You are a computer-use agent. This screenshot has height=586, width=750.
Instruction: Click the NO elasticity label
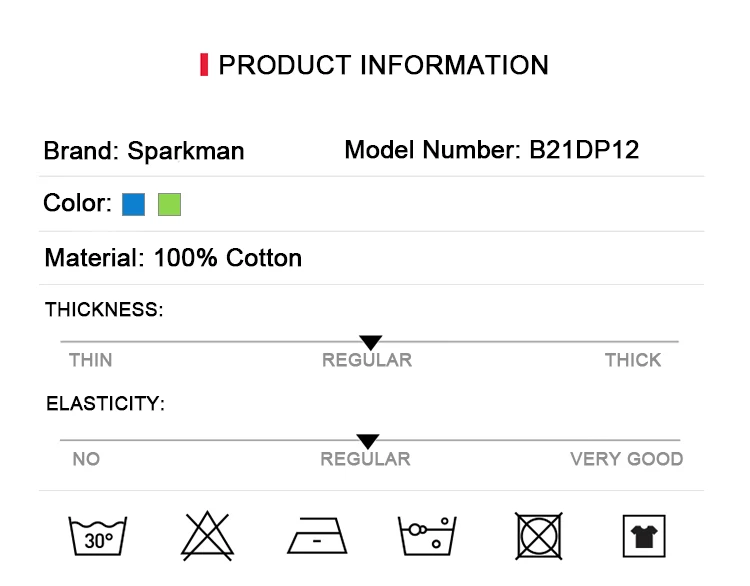tap(86, 459)
